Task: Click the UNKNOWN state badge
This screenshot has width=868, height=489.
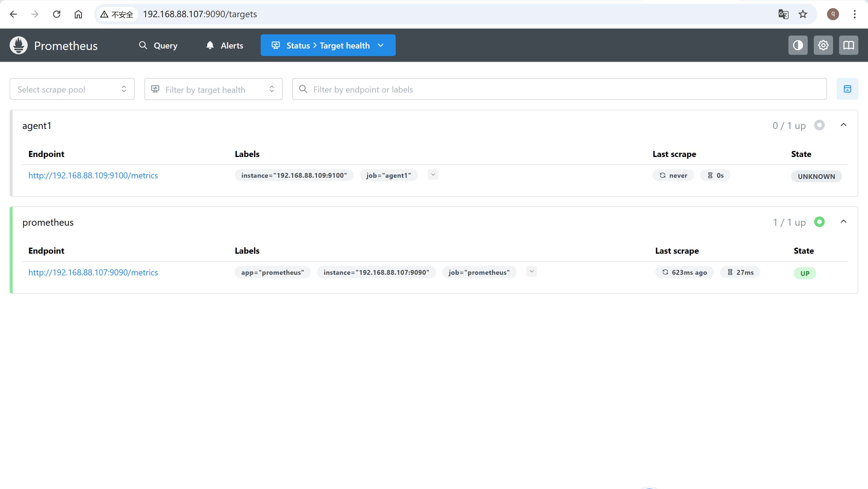Action: coord(816,177)
